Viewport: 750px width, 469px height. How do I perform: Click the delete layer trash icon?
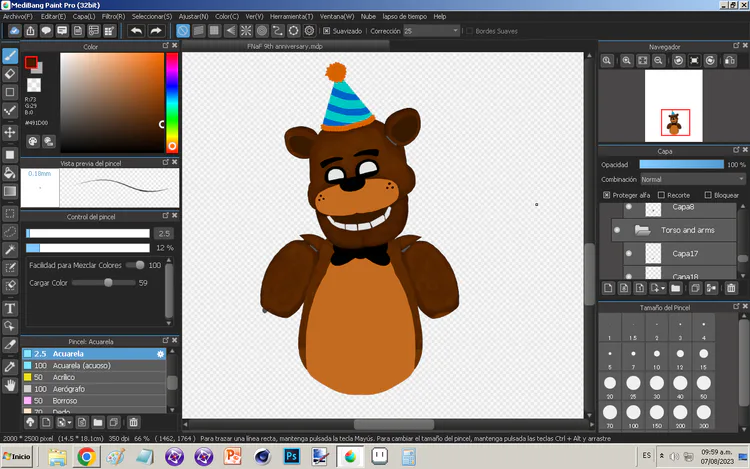tap(731, 288)
